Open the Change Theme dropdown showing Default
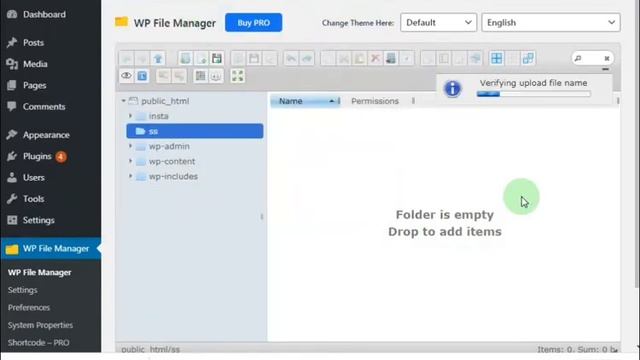The image size is (640, 360). click(438, 22)
